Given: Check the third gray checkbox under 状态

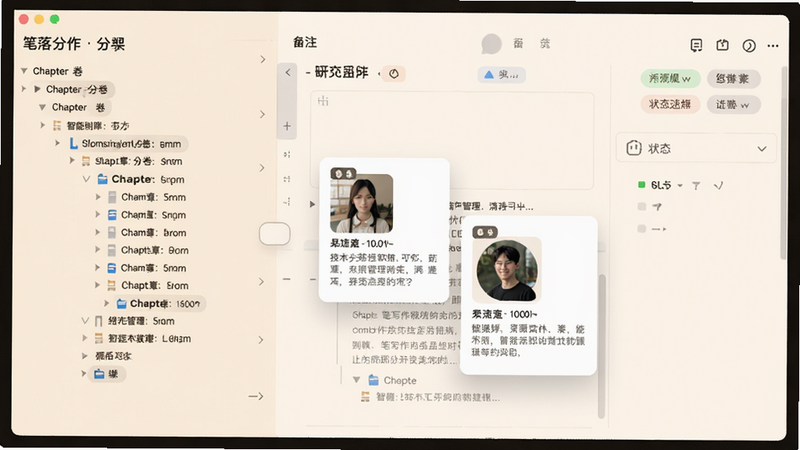Looking at the screenshot, I should tap(642, 229).
